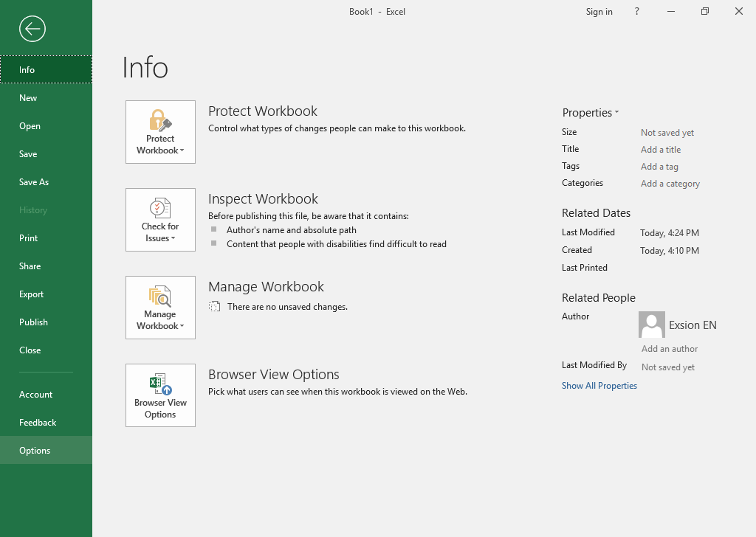
Task: Open the Manage Workbook button
Action: tap(160, 308)
